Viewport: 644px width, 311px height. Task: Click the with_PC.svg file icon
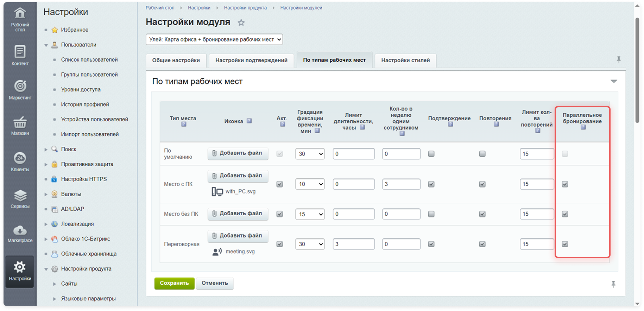coord(217,191)
